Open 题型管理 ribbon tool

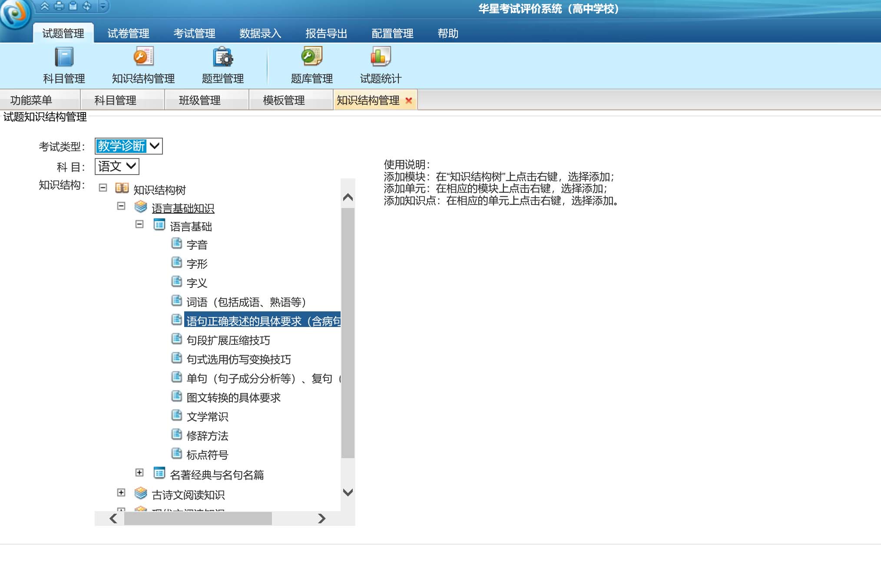[223, 66]
